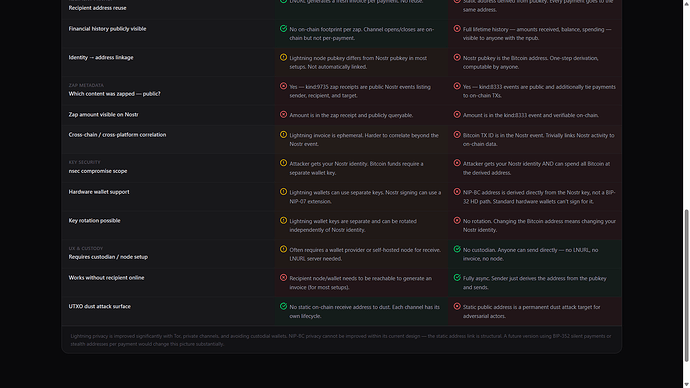This screenshot has height=388, width=690.
Task: Click yellow warning icon in Key rotation possible row
Action: 283,220
